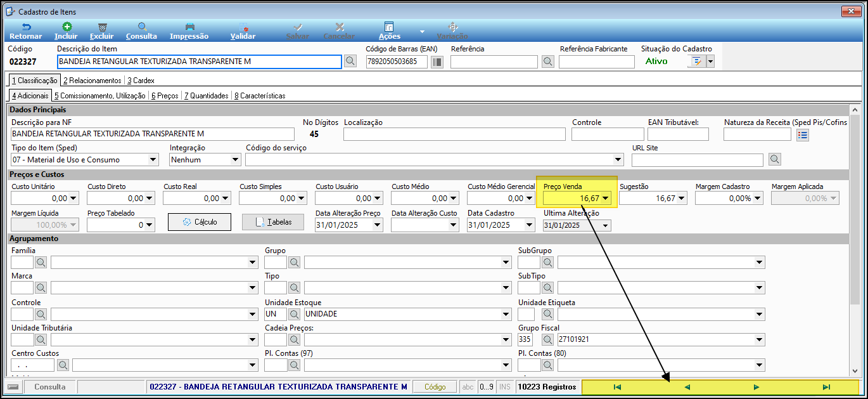Click the barcode icon next to EAN field
This screenshot has height=399, width=868.
pos(437,62)
